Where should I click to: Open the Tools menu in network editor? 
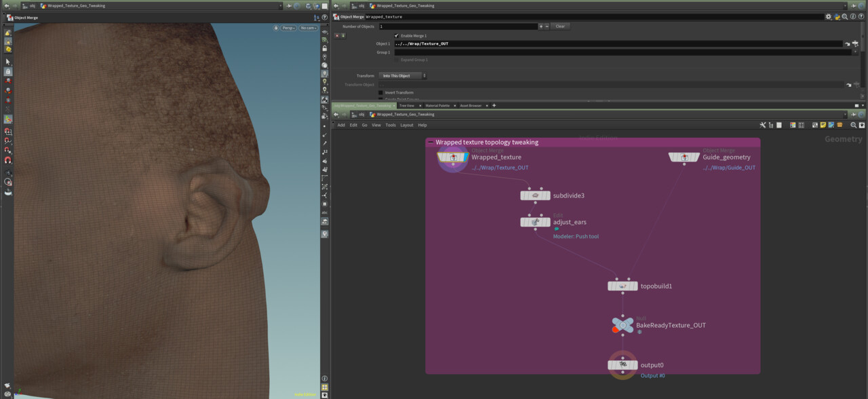coord(391,125)
